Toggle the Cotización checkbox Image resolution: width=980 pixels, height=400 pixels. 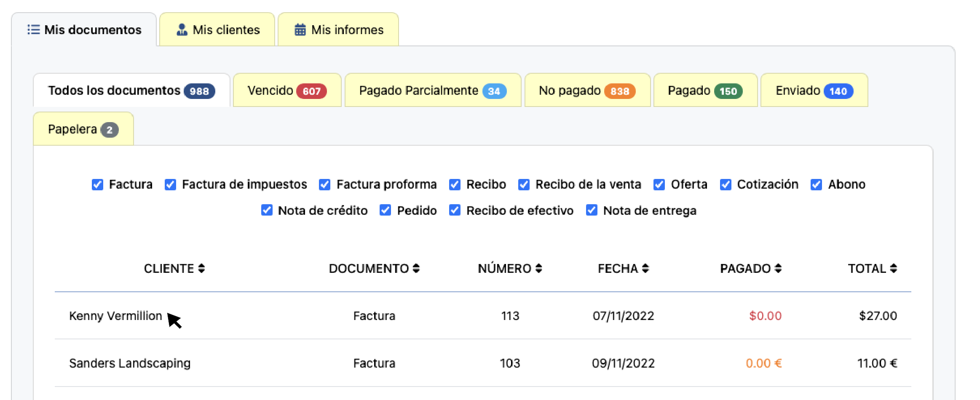pyautogui.click(x=726, y=184)
